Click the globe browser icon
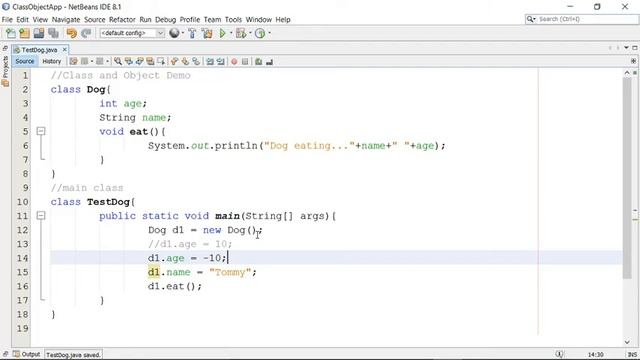Screen dimensions: 640x360 pos(174,33)
